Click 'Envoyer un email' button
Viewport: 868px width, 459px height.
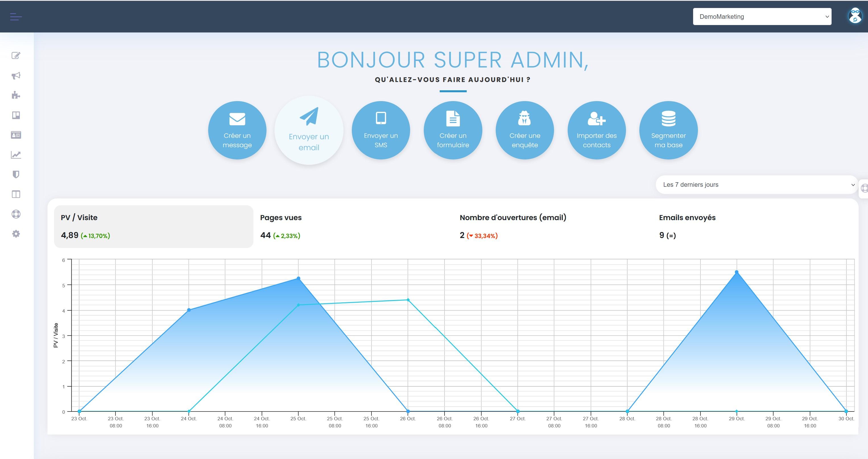tap(309, 130)
